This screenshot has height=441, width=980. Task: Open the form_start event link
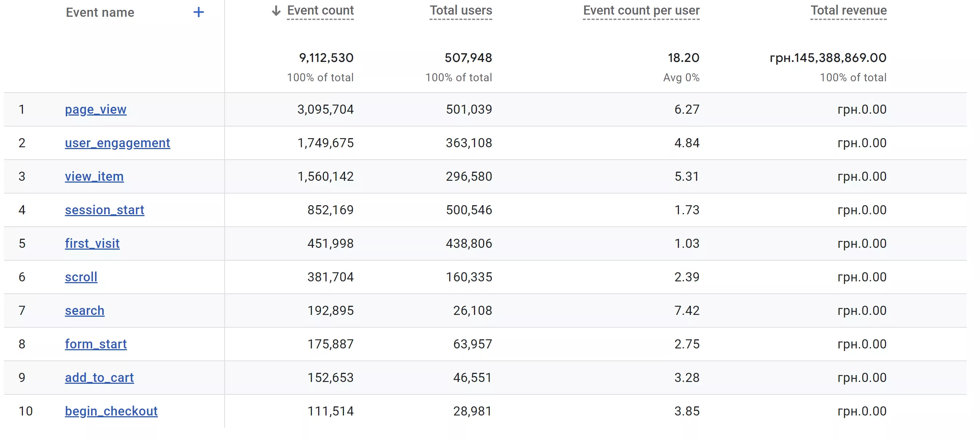[95, 344]
